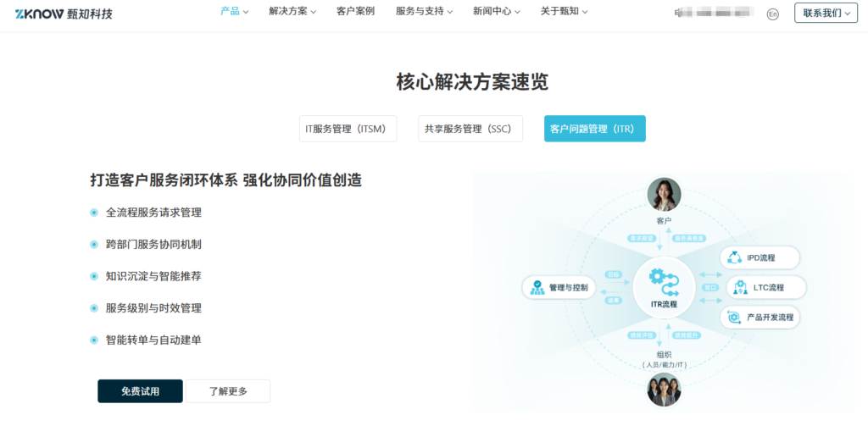868x448 pixels.
Task: Open the 客户案例 nav item
Action: 355,11
